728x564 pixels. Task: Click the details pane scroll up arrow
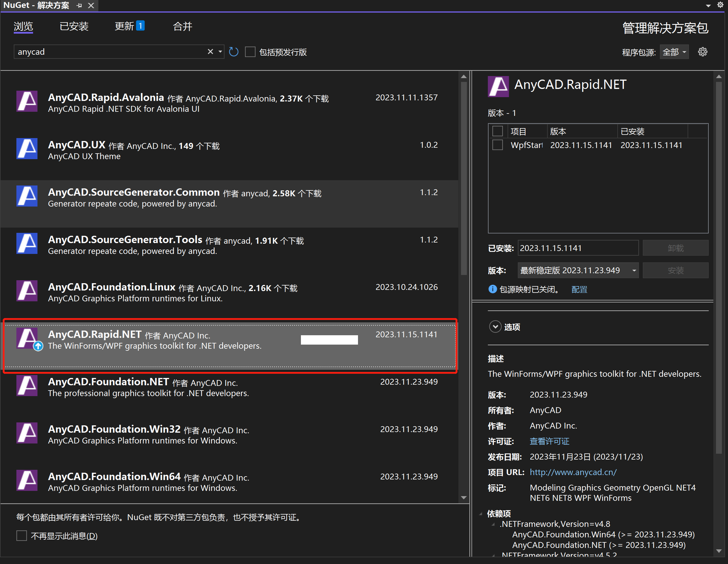[719, 76]
